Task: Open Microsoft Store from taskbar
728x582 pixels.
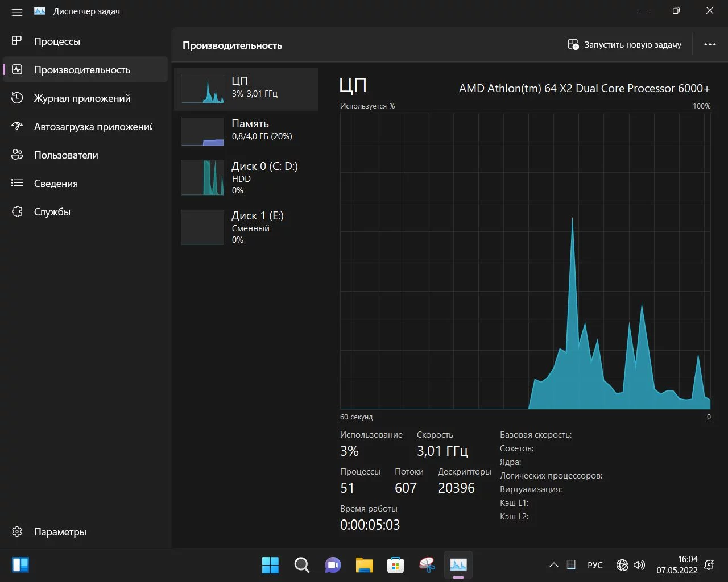Action: pyautogui.click(x=395, y=565)
